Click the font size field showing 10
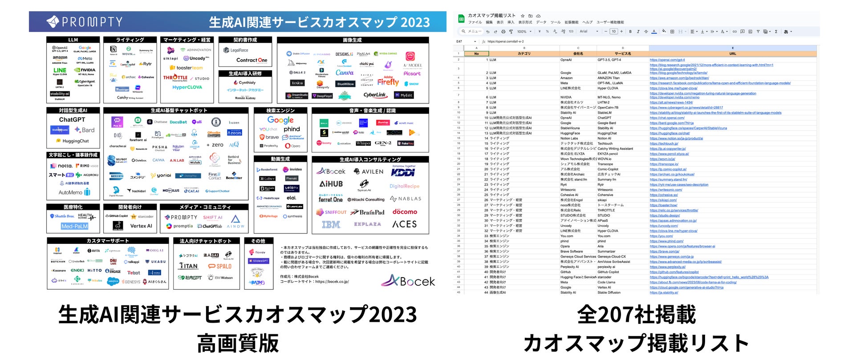868x361 pixels. click(614, 32)
